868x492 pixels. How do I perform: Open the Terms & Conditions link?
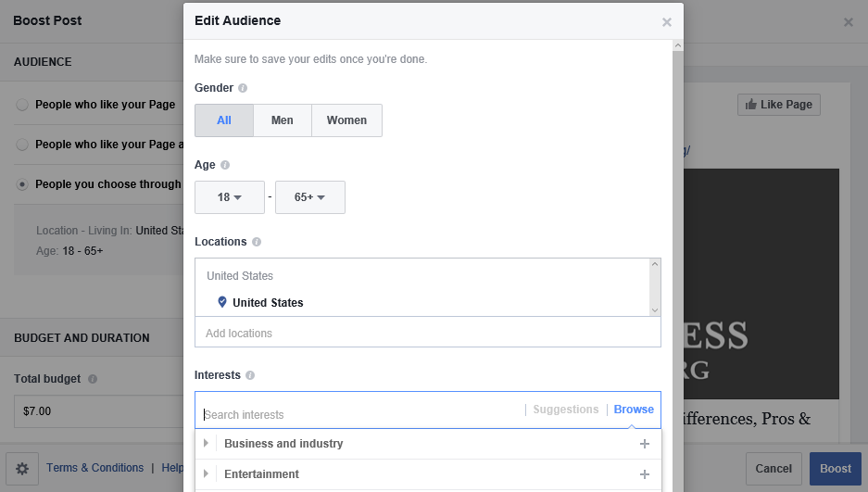(x=94, y=468)
